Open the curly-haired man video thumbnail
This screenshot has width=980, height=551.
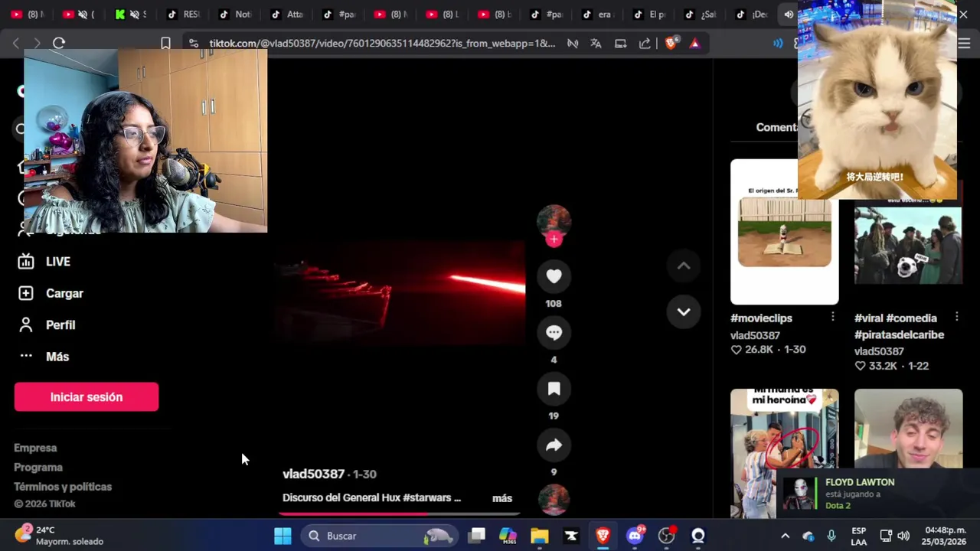[908, 429]
